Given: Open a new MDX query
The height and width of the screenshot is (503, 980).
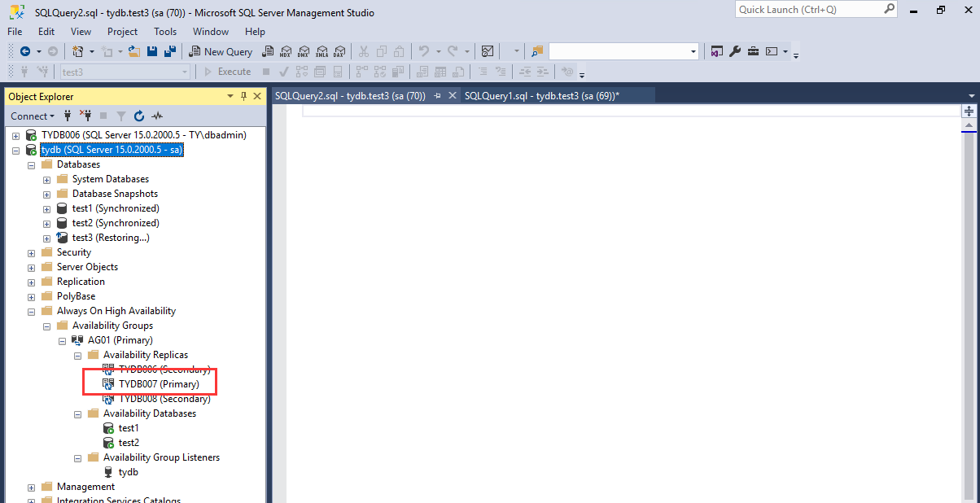Looking at the screenshot, I should pyautogui.click(x=285, y=51).
